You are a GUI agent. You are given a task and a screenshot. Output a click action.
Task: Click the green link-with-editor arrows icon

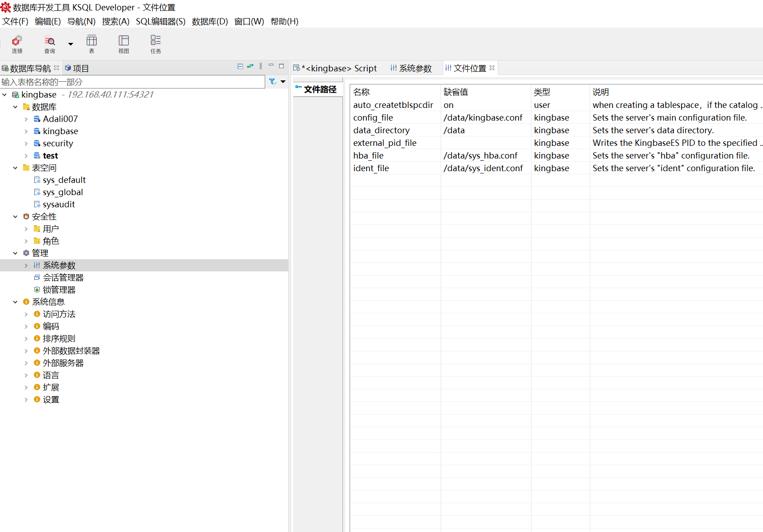click(x=250, y=66)
